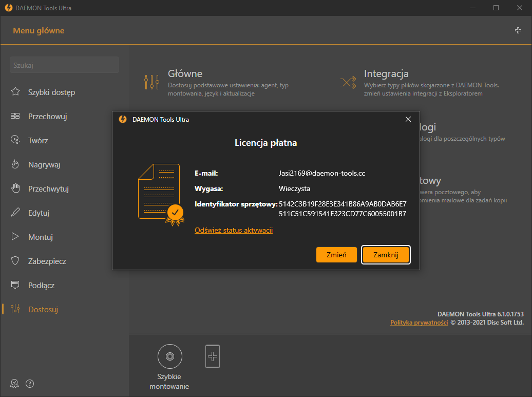The image size is (532, 397).
Task: Open Polityka prywatności link
Action: pos(419,323)
